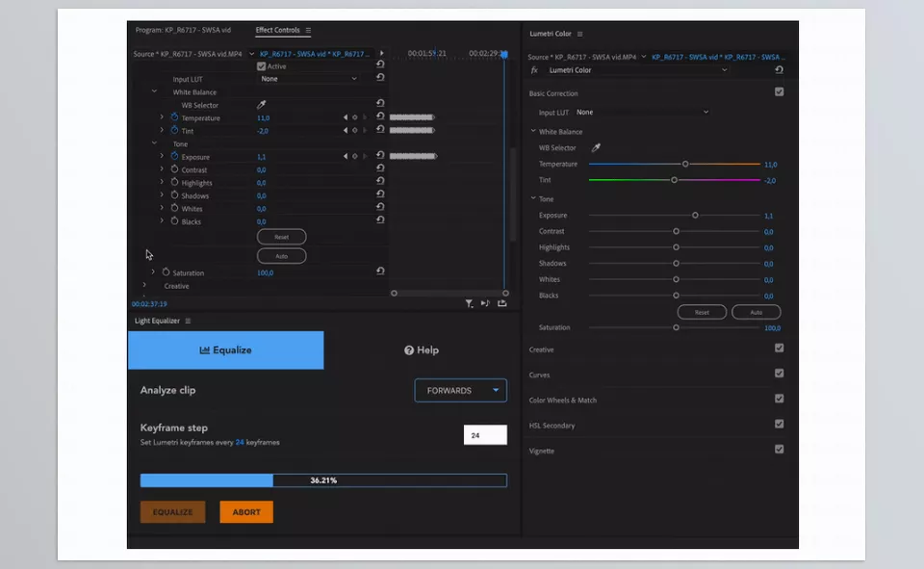Open the Effect Controls panel menu icon

[308, 30]
